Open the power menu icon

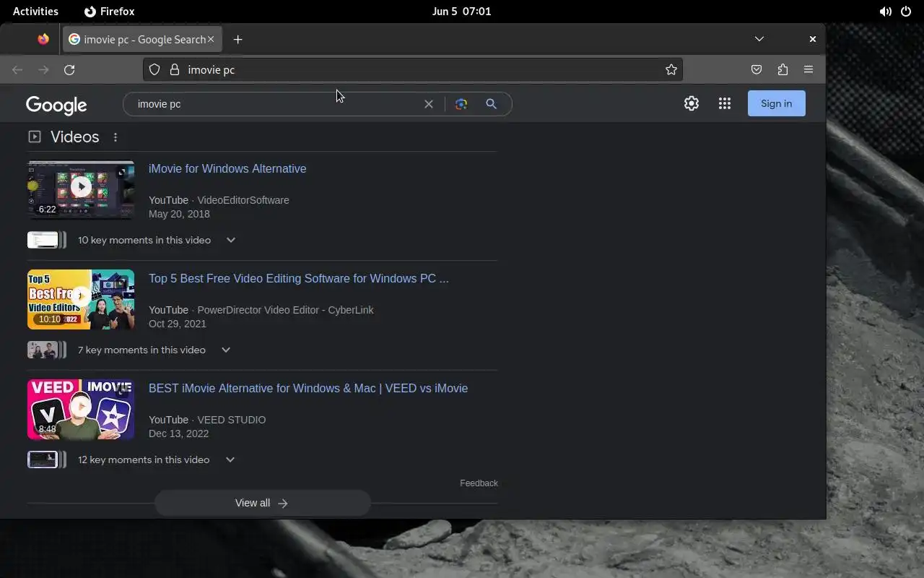point(906,12)
